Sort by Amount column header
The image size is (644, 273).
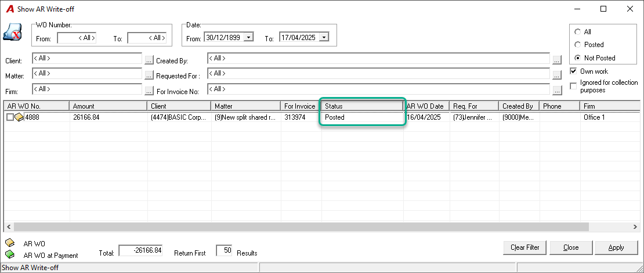(108, 106)
